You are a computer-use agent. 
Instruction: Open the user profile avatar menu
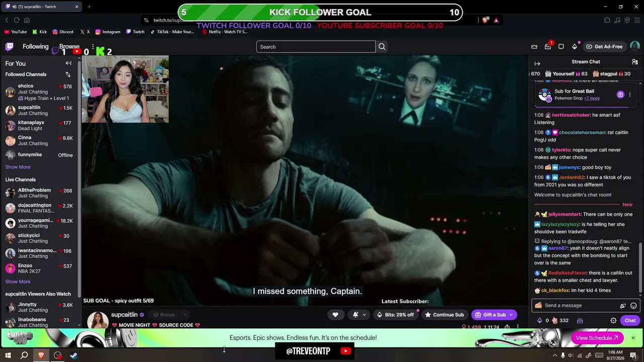tap(635, 46)
